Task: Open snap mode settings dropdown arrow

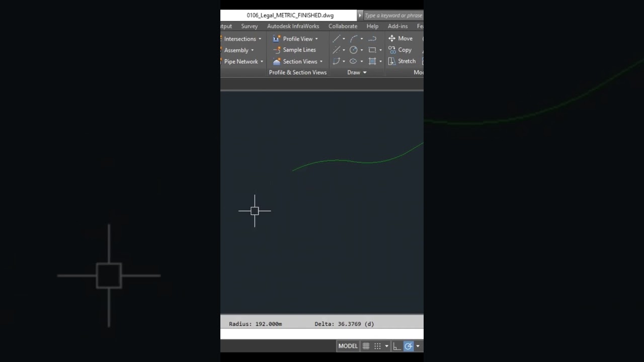Action: pos(386,346)
